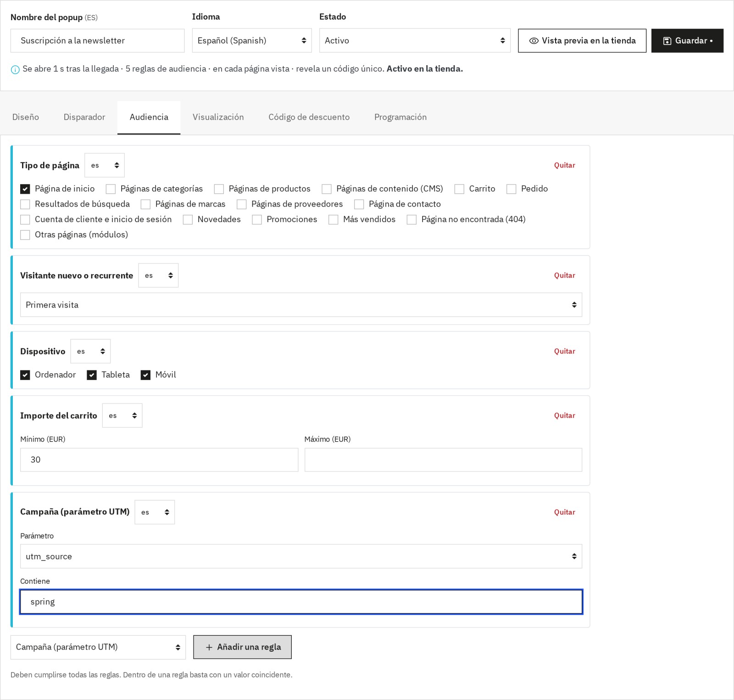This screenshot has height=700, width=734.
Task: Uncheck the Página de inicio checkbox
Action: 25,189
